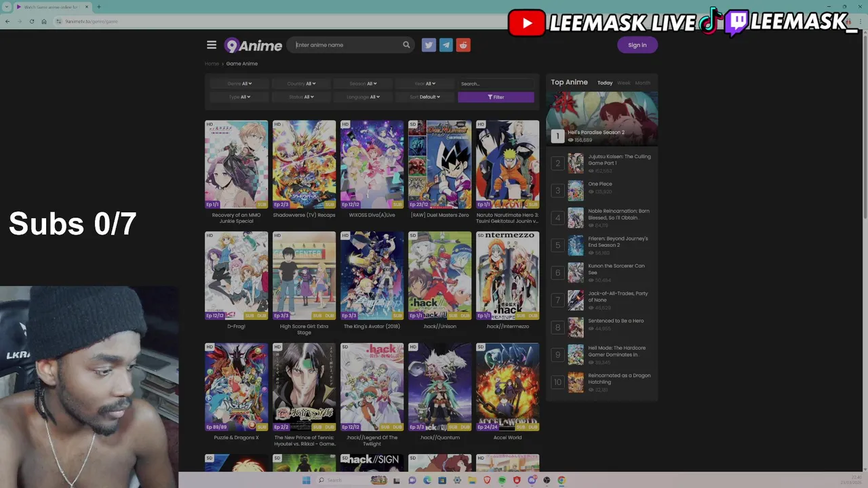Open the Windows Start button

pyautogui.click(x=306, y=481)
